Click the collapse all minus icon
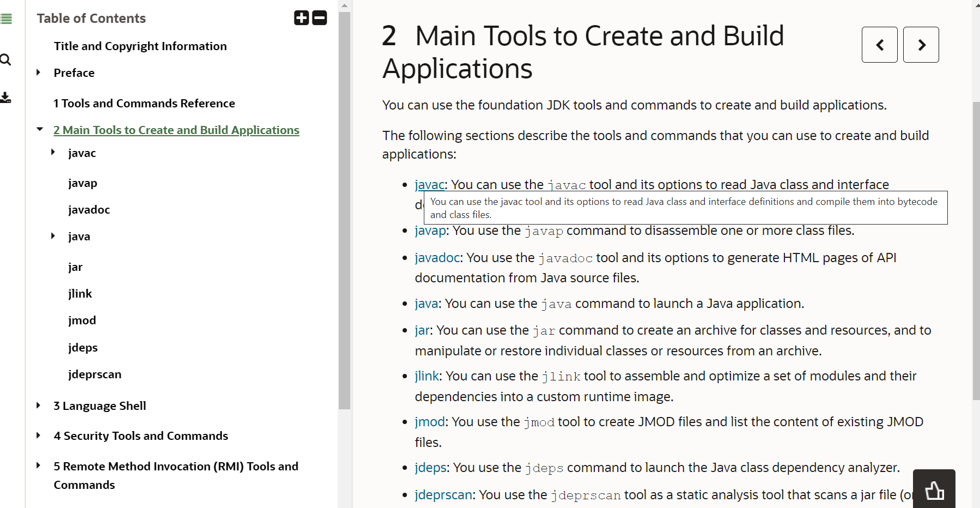This screenshot has height=508, width=980. click(x=320, y=18)
